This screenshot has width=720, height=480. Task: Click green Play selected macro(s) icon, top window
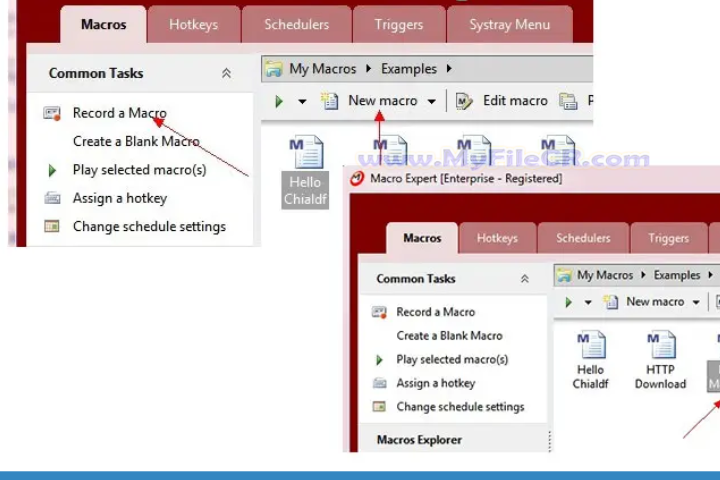(x=52, y=170)
